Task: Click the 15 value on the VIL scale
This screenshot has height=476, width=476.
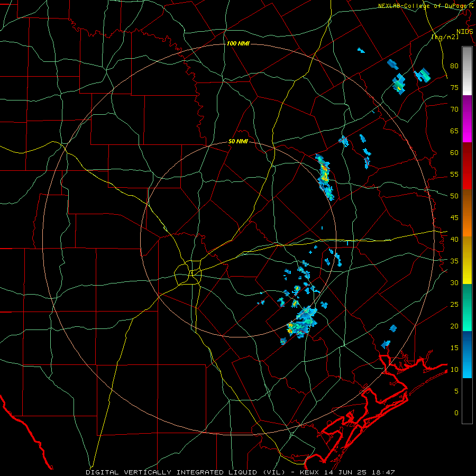Action: click(x=454, y=348)
